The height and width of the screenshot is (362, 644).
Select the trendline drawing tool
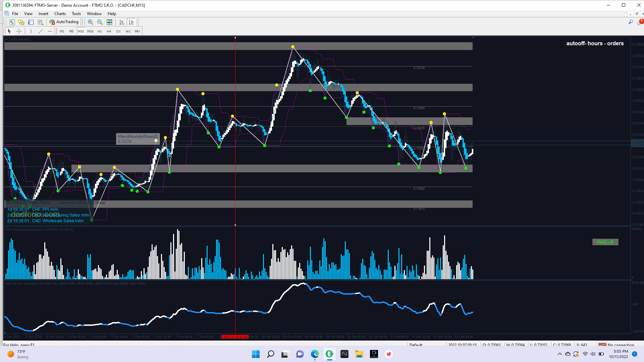click(41, 31)
